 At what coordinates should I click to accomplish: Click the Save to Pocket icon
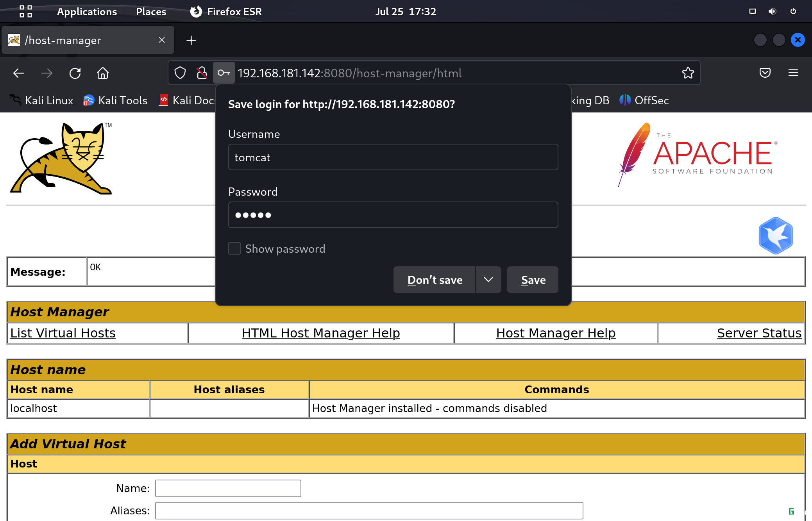[x=765, y=73]
